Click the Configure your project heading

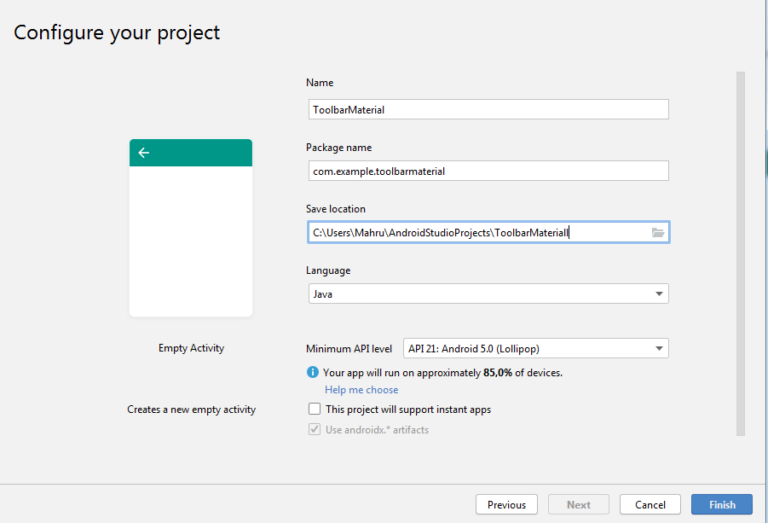[117, 32]
